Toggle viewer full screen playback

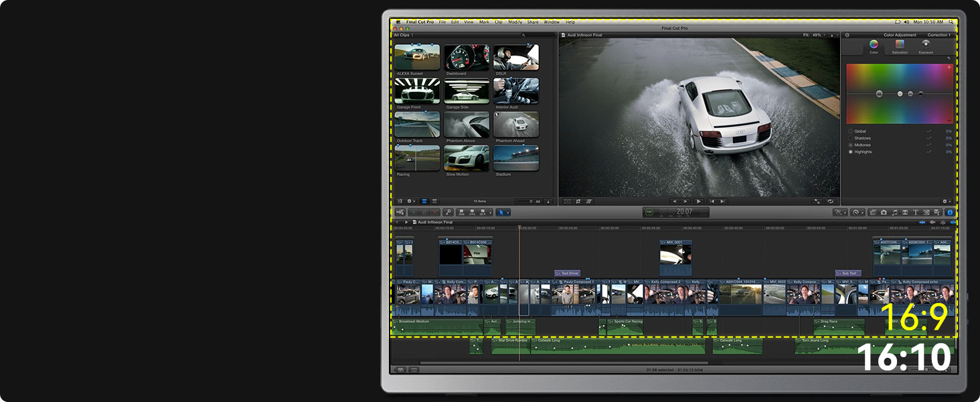pyautogui.click(x=817, y=201)
